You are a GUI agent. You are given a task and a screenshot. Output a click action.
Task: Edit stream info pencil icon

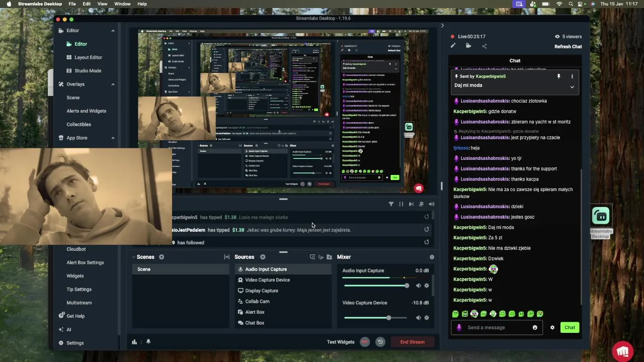pos(453,46)
